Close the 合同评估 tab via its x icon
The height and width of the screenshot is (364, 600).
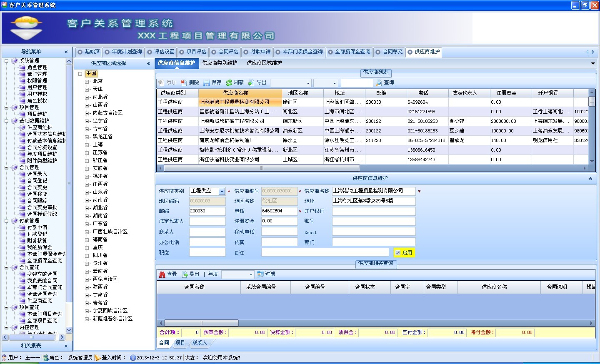point(214,52)
